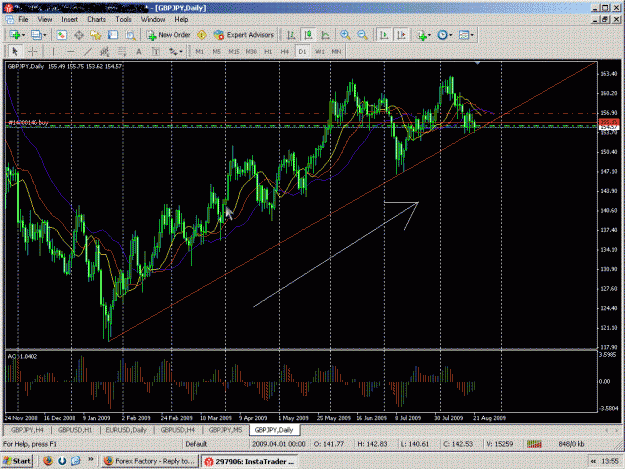Select the D1 timeframe button
This screenshot has height=469, width=625.
(302, 51)
